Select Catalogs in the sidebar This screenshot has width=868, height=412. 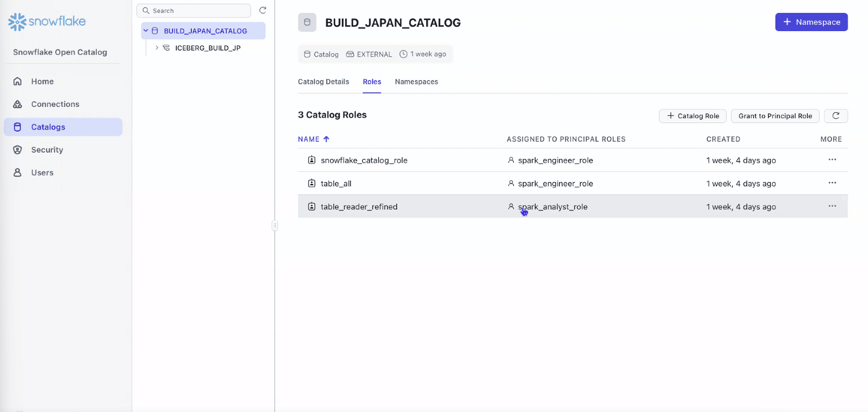click(x=63, y=127)
